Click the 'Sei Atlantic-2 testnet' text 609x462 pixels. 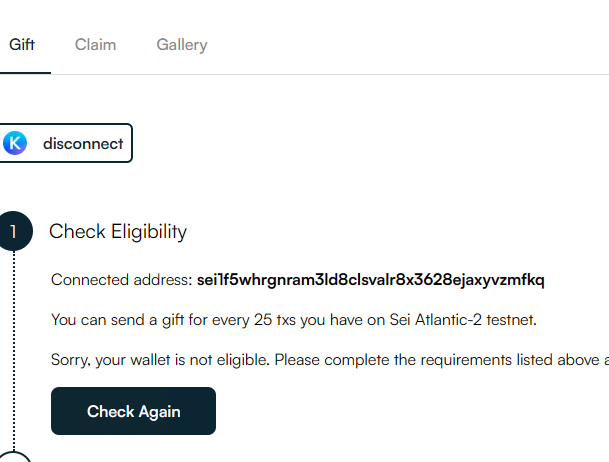pyautogui.click(x=463, y=320)
